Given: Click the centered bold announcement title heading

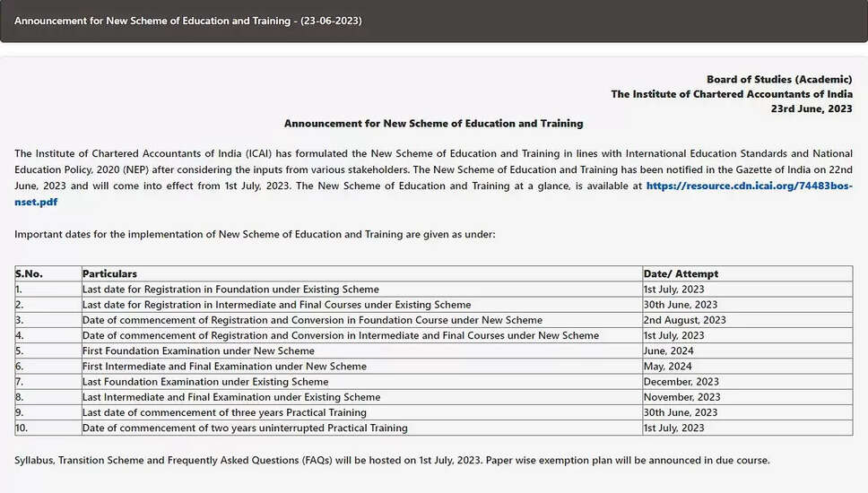Looking at the screenshot, I should pos(433,123).
